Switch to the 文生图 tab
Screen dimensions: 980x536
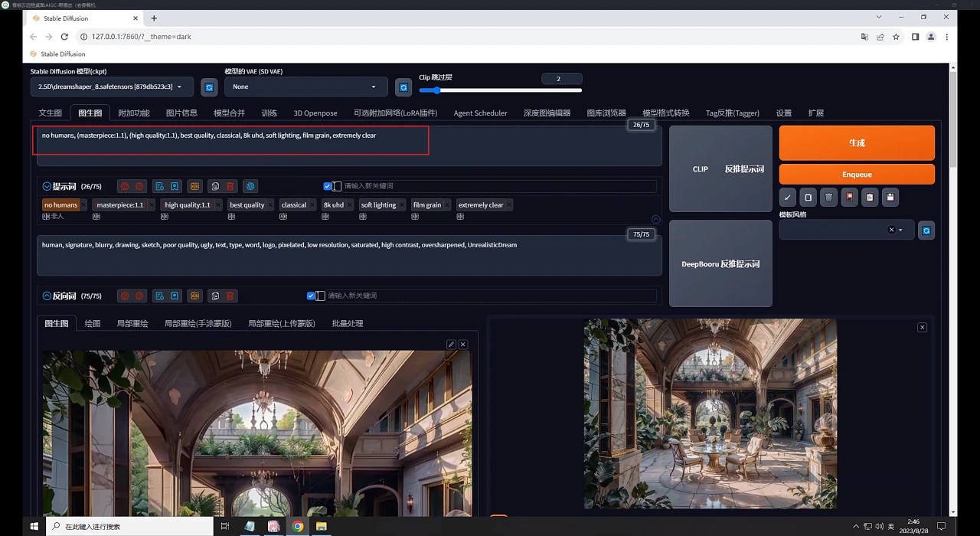pos(50,113)
